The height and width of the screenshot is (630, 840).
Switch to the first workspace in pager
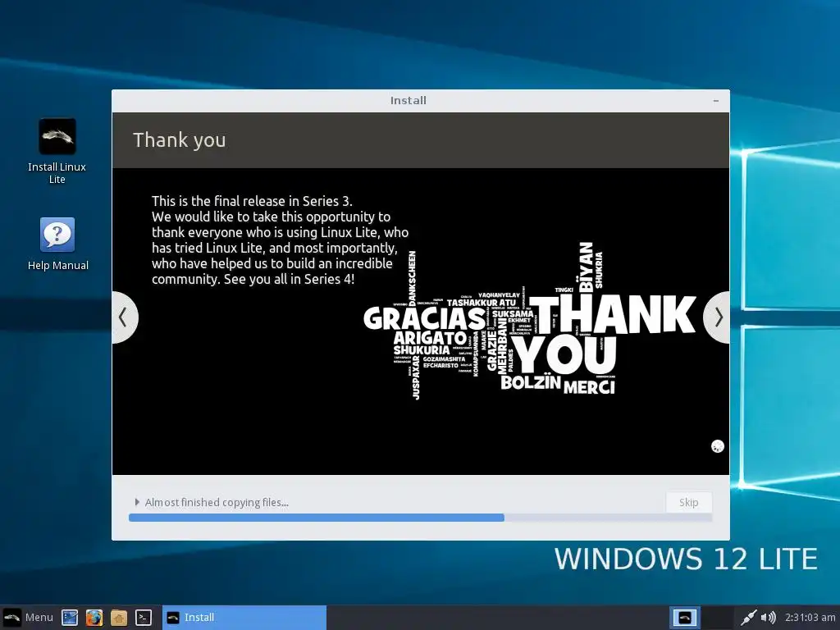684,618
